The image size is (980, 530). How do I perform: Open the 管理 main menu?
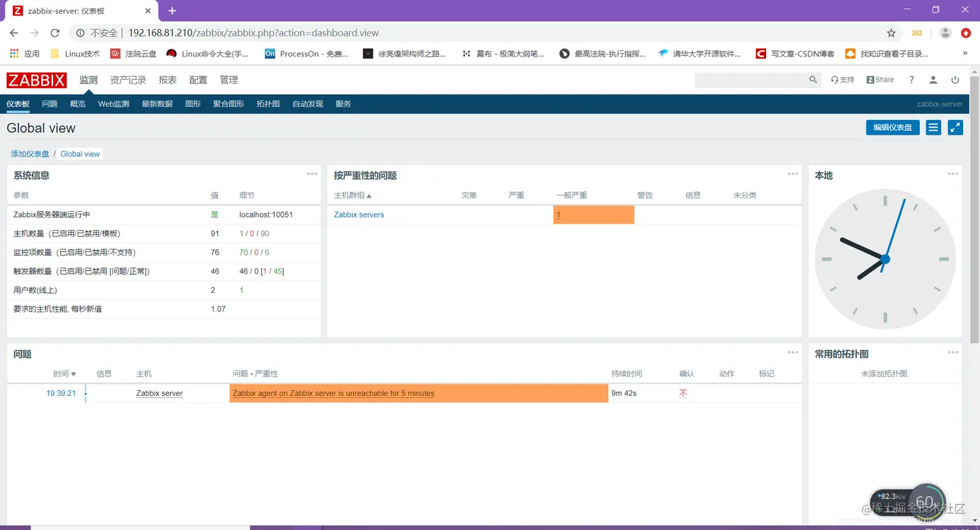tap(229, 80)
